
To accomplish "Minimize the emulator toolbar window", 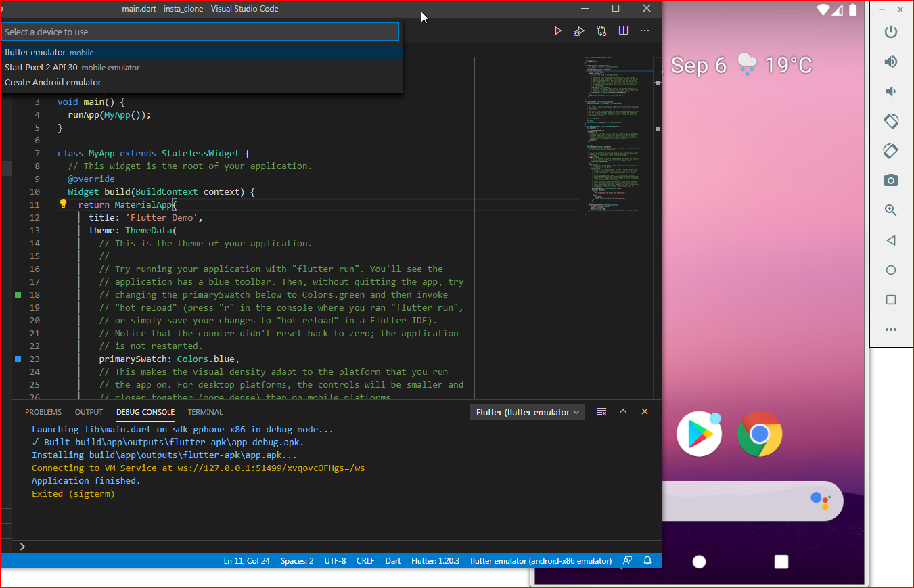I will coord(881,9).
